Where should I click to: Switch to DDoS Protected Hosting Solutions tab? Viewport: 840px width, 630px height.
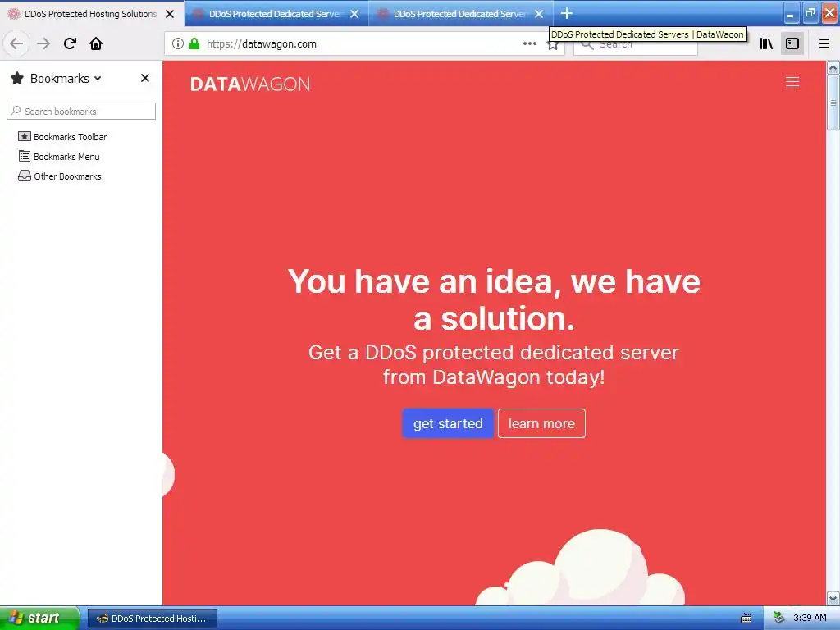coord(91,14)
